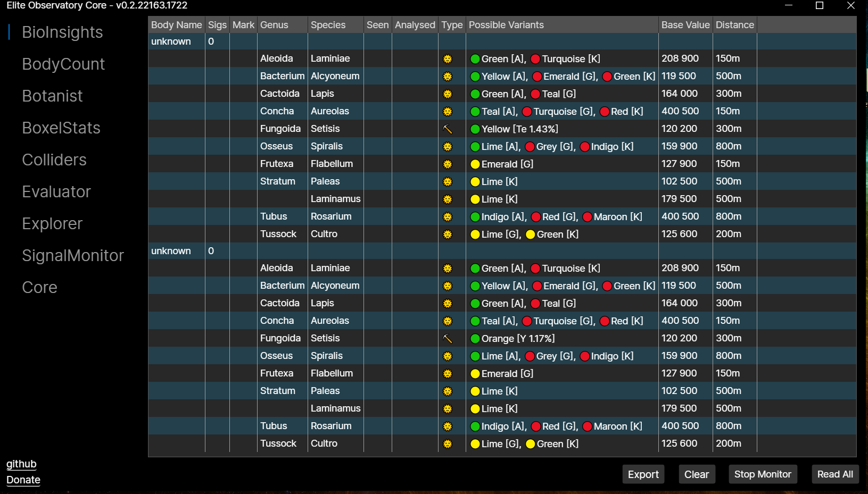The width and height of the screenshot is (868, 494).
Task: Click sun type icon in first Stratum Paleas row
Action: 448,182
